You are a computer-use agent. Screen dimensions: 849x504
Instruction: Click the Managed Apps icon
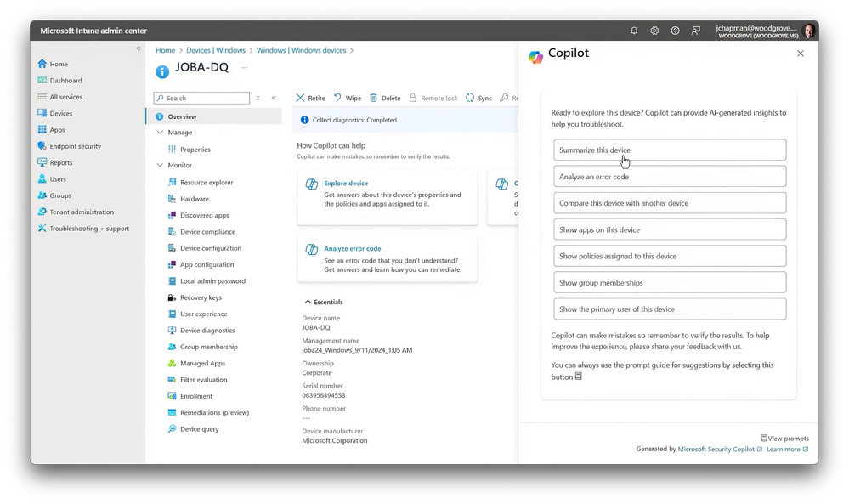pos(173,363)
